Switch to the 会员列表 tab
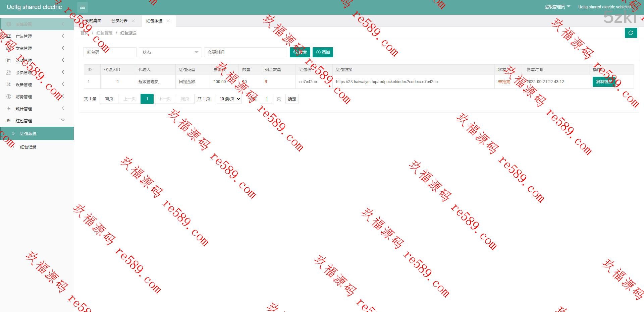Image resolution: width=644 pixels, height=312 pixels. pos(119,21)
